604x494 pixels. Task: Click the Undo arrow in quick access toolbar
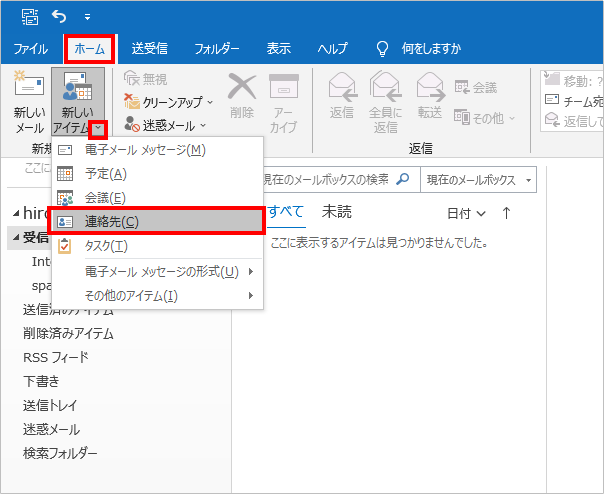(x=59, y=17)
